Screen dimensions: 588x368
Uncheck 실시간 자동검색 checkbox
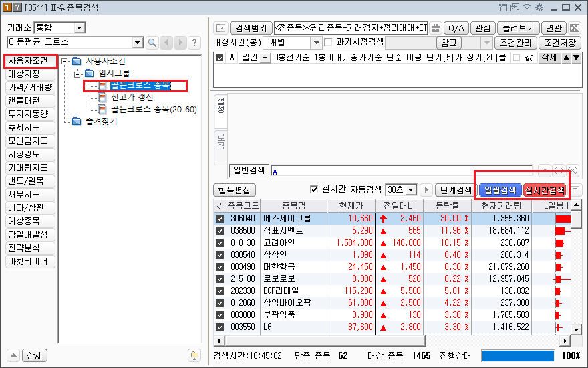click(315, 189)
